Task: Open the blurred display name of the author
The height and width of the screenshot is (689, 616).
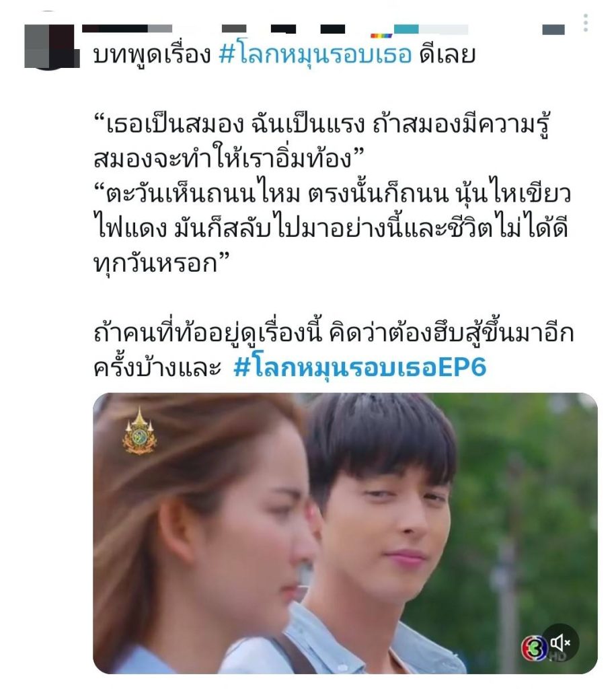Action: [127, 28]
